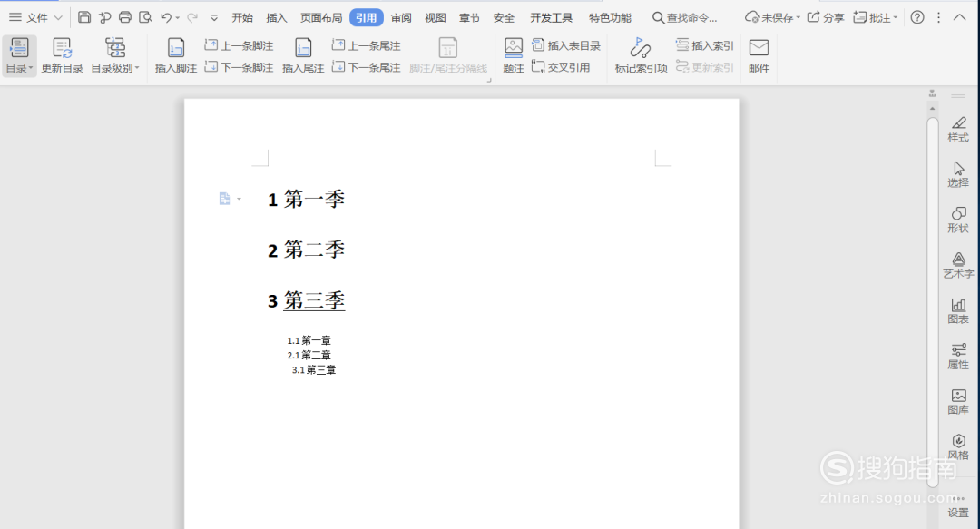Open the 形状 shapes side panel
The height and width of the screenshot is (529, 980).
tap(958, 220)
